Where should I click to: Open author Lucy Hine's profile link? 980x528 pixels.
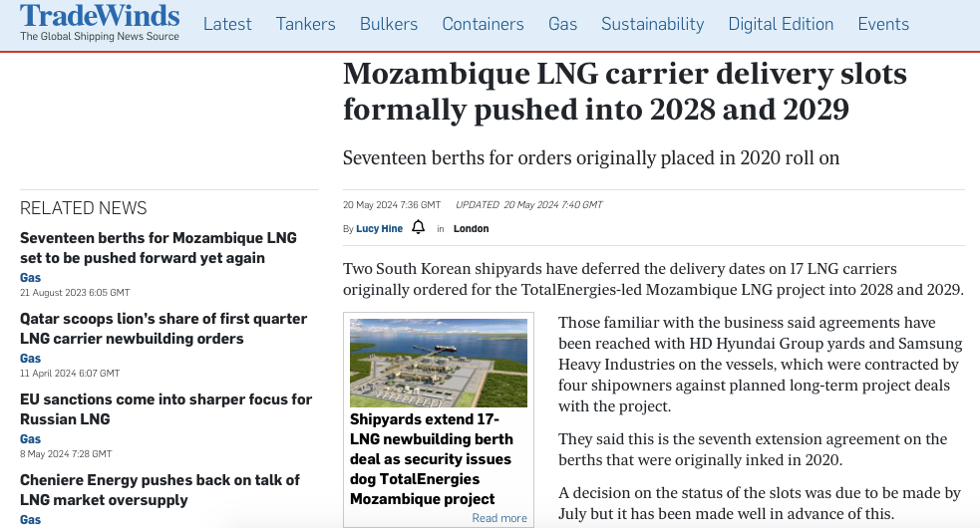[380, 229]
